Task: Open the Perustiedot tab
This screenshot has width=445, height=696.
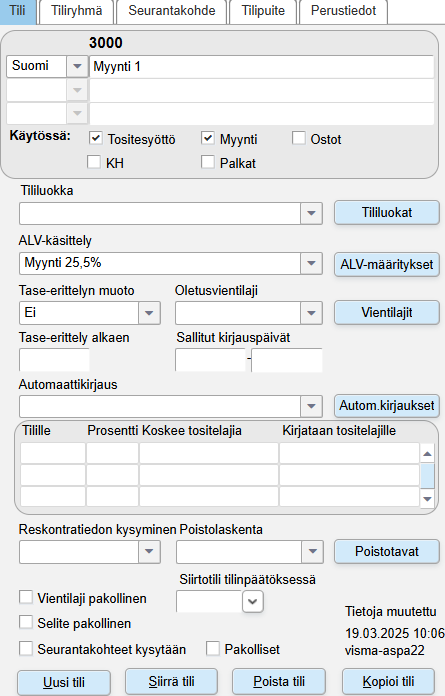Action: coord(343,12)
